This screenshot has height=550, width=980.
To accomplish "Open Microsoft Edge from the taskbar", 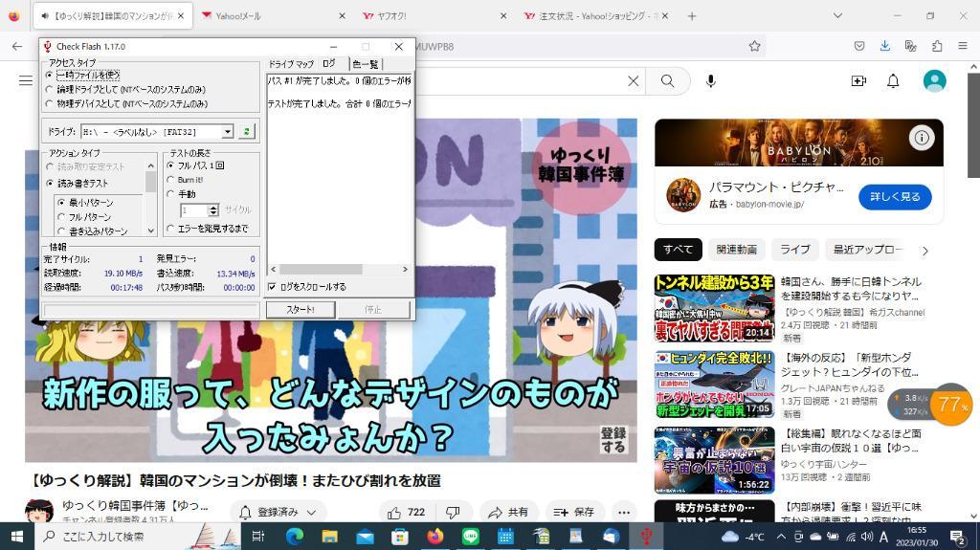I will click(x=295, y=537).
